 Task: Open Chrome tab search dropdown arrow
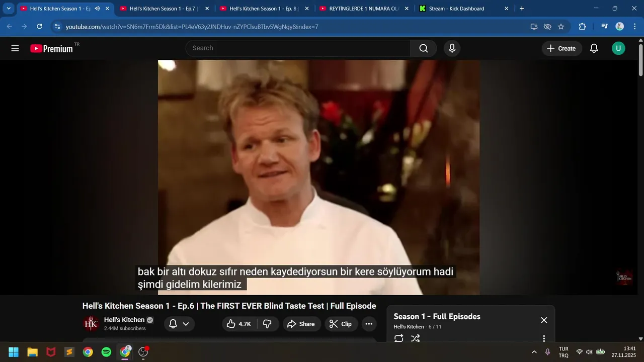click(9, 9)
